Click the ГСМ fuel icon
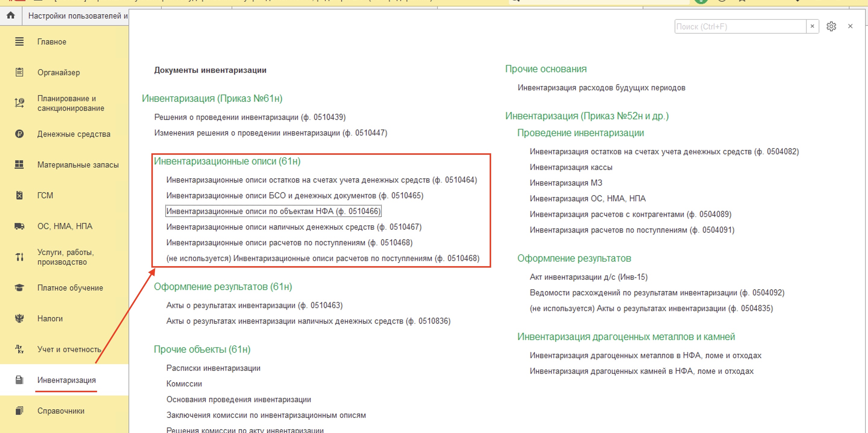 [19, 195]
